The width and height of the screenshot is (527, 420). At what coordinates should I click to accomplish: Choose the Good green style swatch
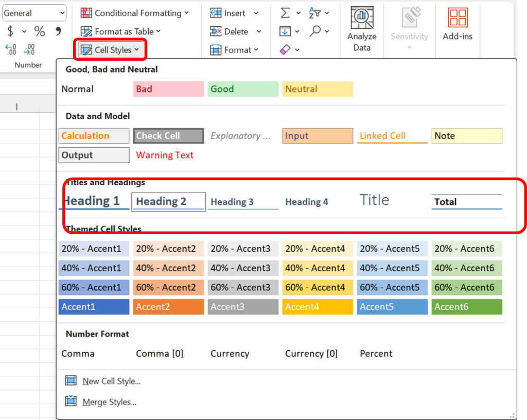pyautogui.click(x=243, y=89)
